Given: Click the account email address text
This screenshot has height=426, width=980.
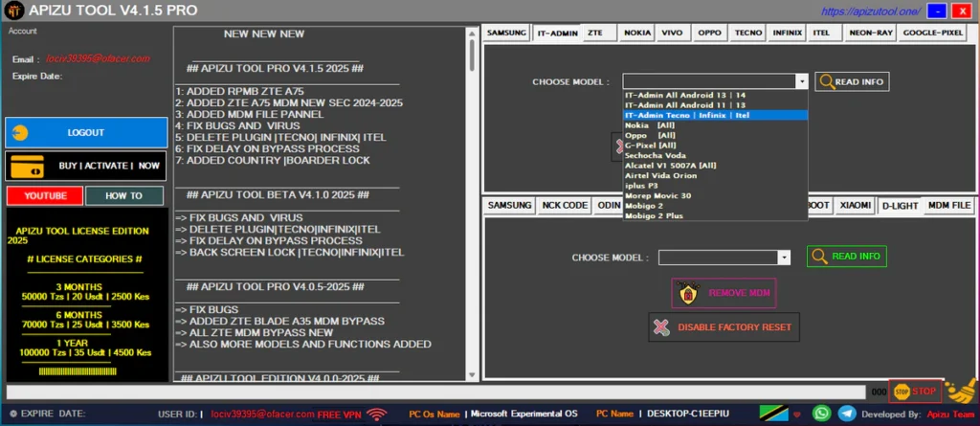Looking at the screenshot, I should click(99, 58).
